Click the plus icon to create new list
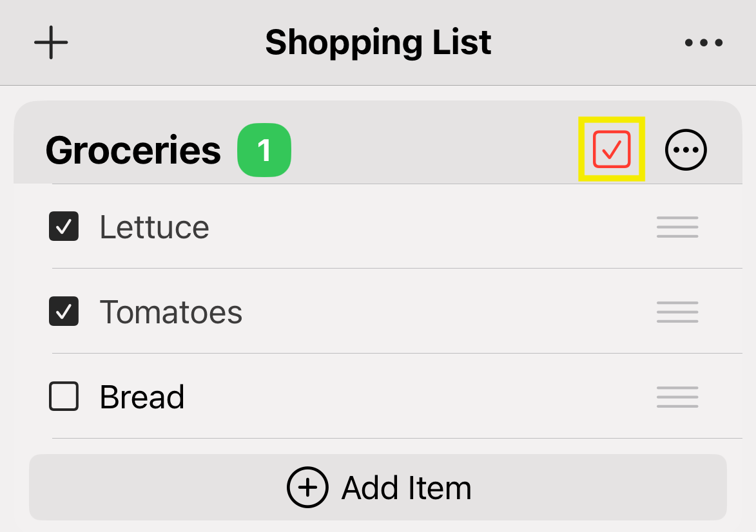 point(51,42)
